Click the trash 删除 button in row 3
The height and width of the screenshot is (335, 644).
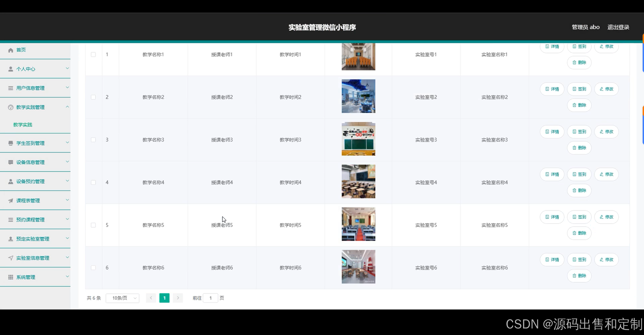pyautogui.click(x=579, y=148)
